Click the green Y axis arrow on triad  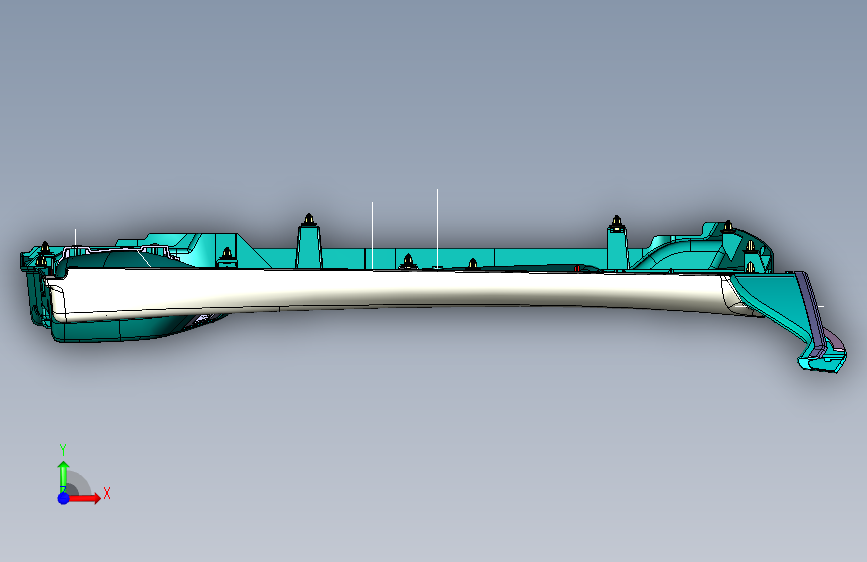tap(63, 476)
